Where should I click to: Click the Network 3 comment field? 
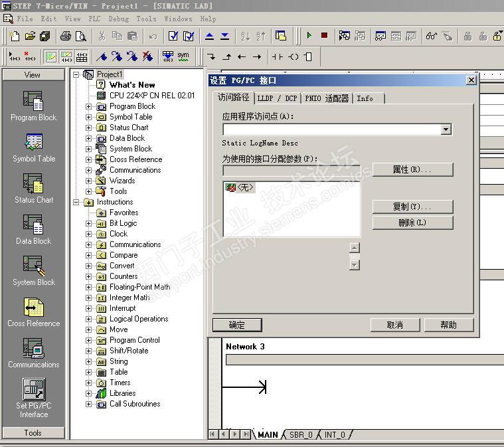click(365, 359)
